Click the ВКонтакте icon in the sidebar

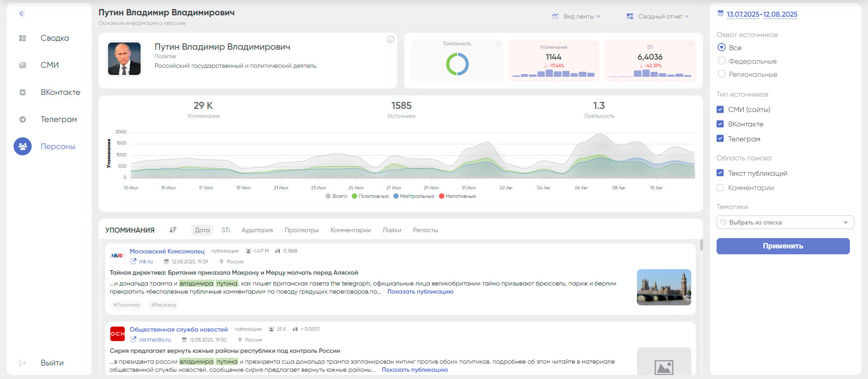tap(23, 93)
